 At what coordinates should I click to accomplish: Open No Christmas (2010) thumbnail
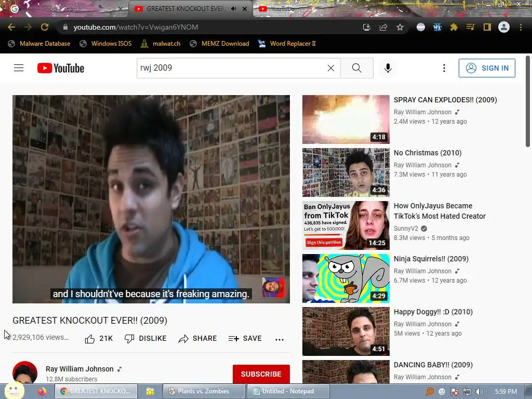[x=345, y=172]
